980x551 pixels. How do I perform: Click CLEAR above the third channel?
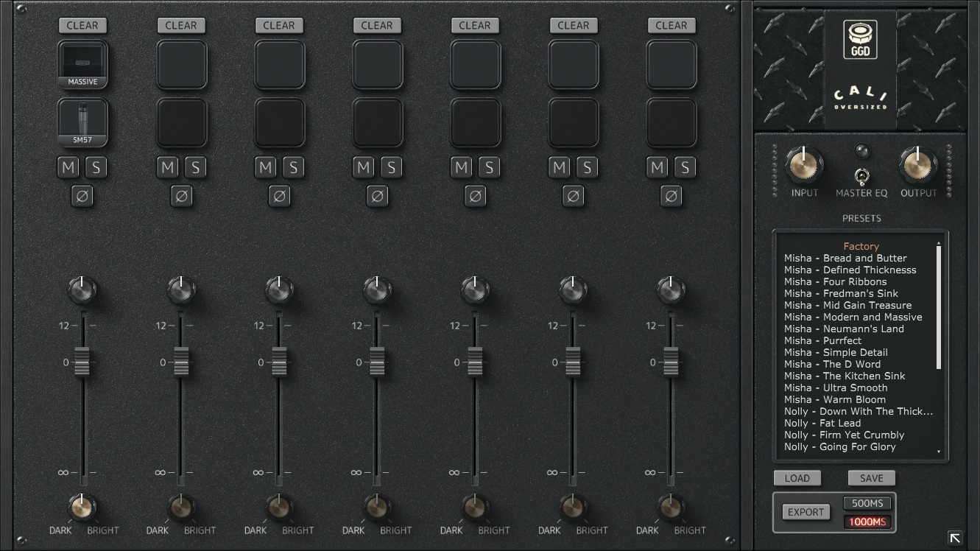[279, 25]
